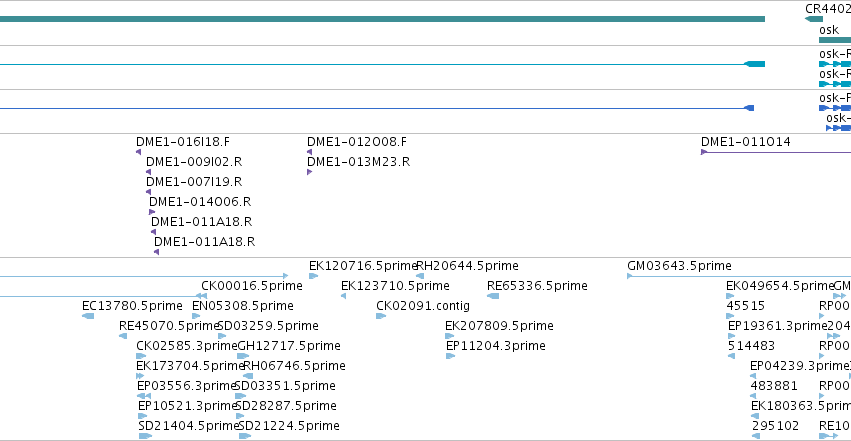Select the CK02091.contig feature glyph
The height and width of the screenshot is (441, 851).
pyautogui.click(x=381, y=316)
